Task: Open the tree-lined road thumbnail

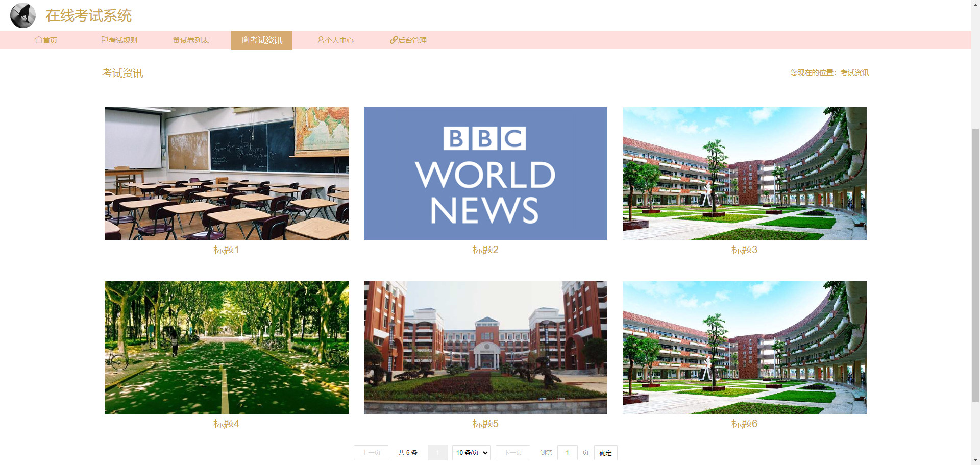Action: [227, 348]
